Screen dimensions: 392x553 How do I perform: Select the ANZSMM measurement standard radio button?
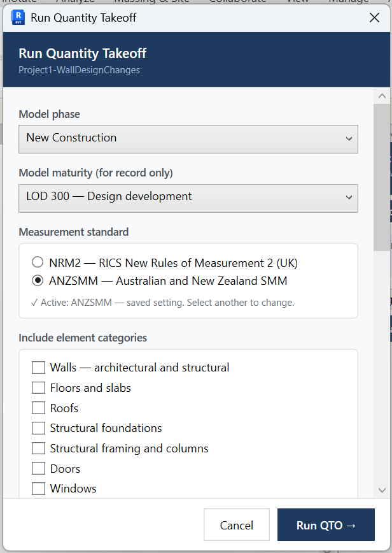click(38, 280)
